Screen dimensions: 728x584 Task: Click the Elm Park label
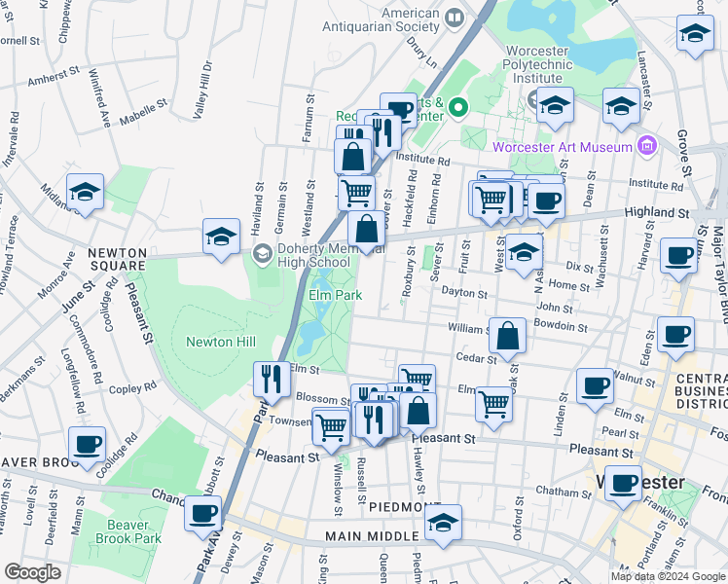click(x=335, y=295)
